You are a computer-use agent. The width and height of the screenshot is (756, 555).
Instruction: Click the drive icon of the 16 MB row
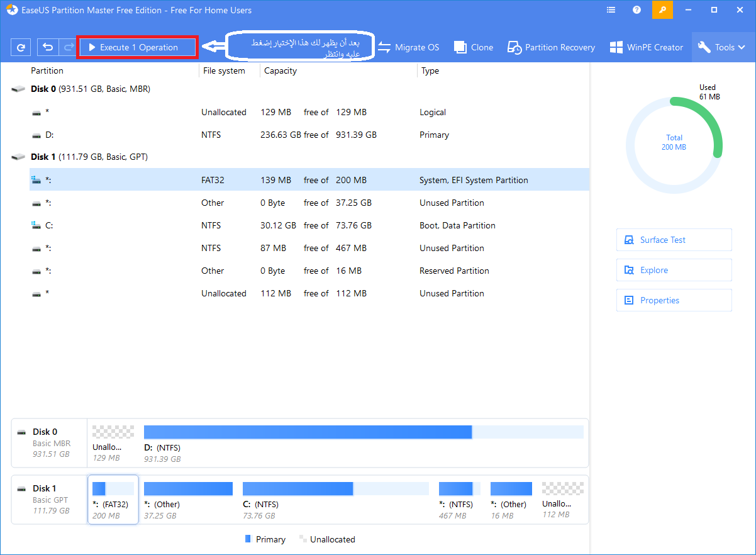pyautogui.click(x=36, y=271)
